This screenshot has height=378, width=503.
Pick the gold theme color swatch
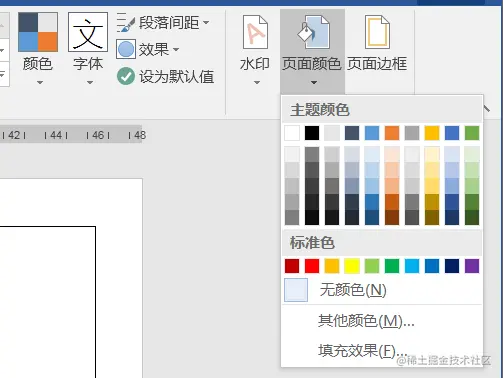click(432, 133)
